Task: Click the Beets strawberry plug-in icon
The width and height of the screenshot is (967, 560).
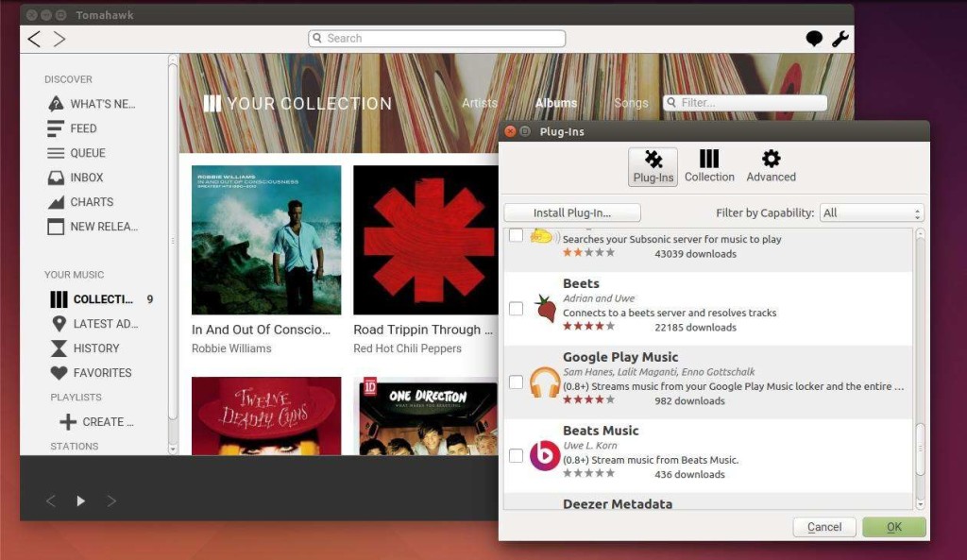Action: click(x=545, y=309)
